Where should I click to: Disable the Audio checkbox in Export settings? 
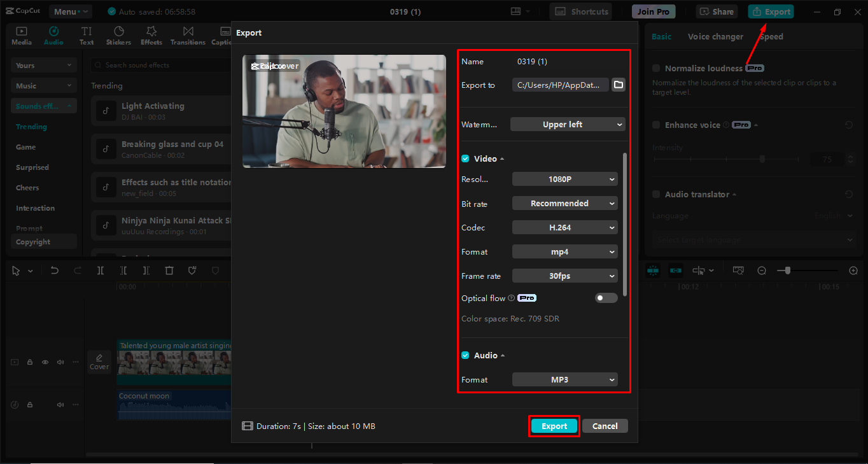point(465,355)
